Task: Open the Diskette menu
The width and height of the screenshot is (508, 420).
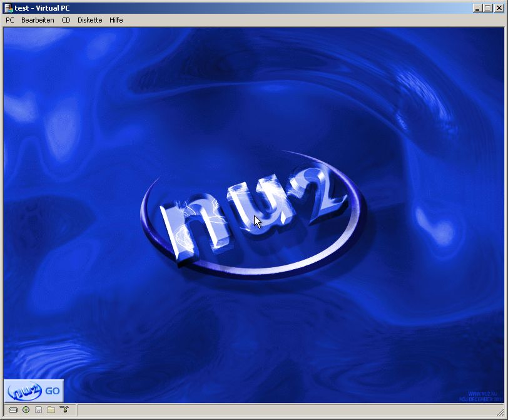Action: [89, 20]
